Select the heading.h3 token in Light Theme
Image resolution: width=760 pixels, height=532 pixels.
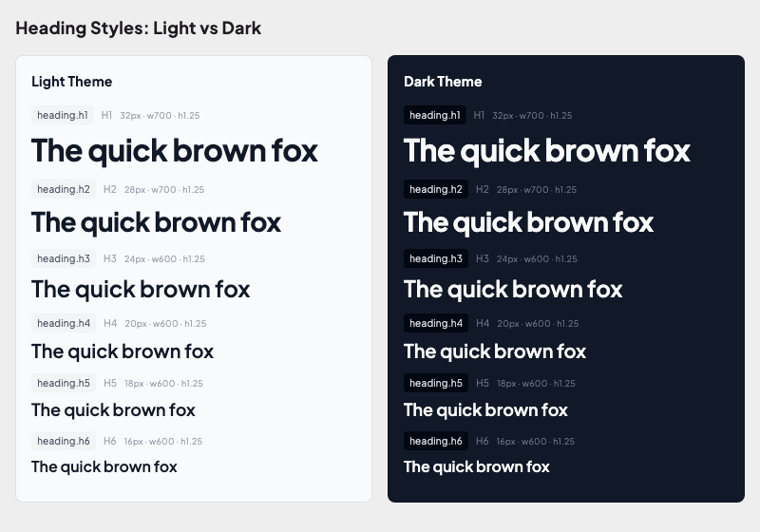pyautogui.click(x=64, y=258)
